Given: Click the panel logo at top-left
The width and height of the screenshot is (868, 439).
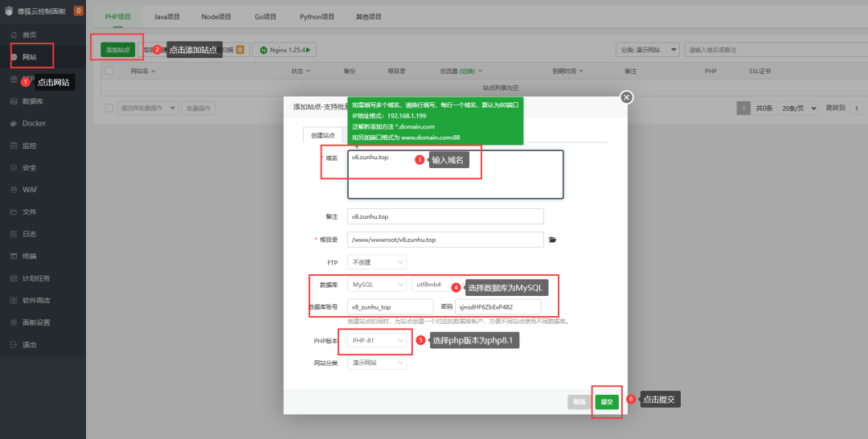Looking at the screenshot, I should (x=8, y=10).
